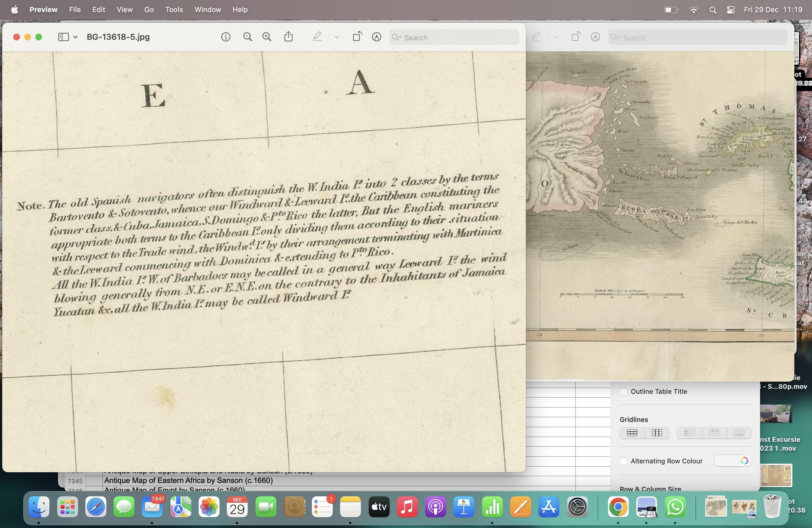The height and width of the screenshot is (528, 812).
Task: Activate the highlight pen in the front Preview window
Action: pos(317,36)
